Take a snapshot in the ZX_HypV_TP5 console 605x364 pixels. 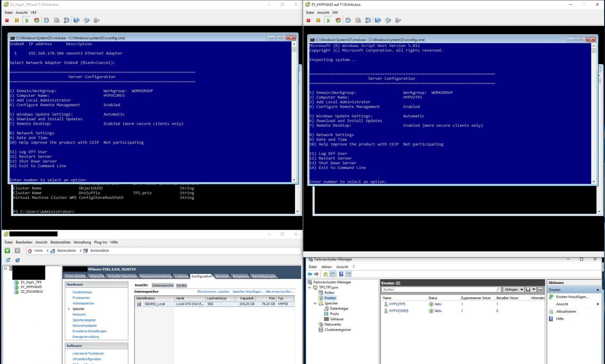tap(47, 20)
